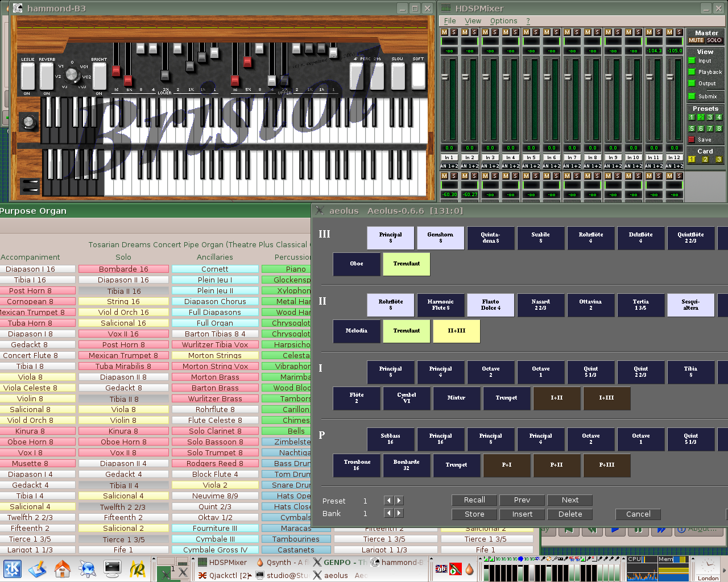Click the red Save preset indicator
Viewport: 728px width, 582px height.
[x=692, y=139]
